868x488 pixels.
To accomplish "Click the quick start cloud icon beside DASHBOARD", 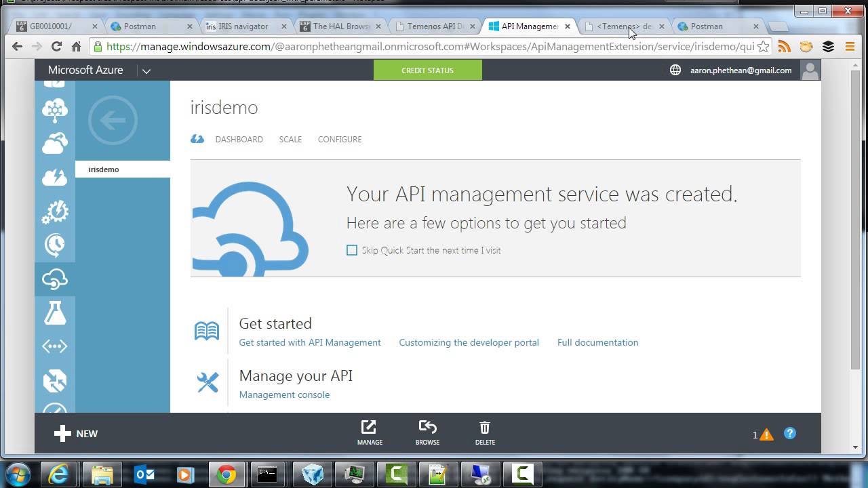I will [197, 139].
